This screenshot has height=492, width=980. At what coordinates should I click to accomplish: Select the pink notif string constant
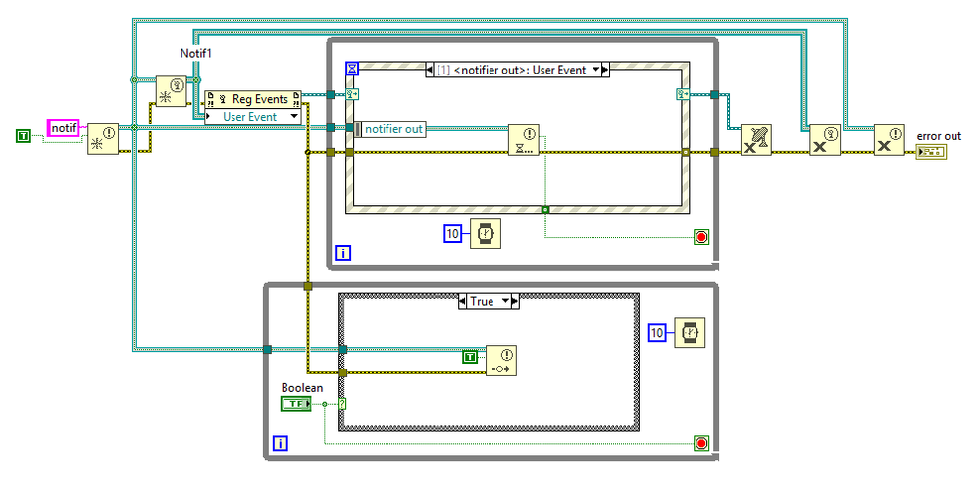click(64, 128)
